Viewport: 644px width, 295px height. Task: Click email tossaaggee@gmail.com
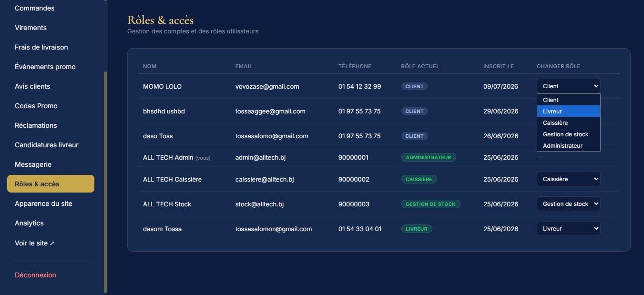click(x=270, y=111)
